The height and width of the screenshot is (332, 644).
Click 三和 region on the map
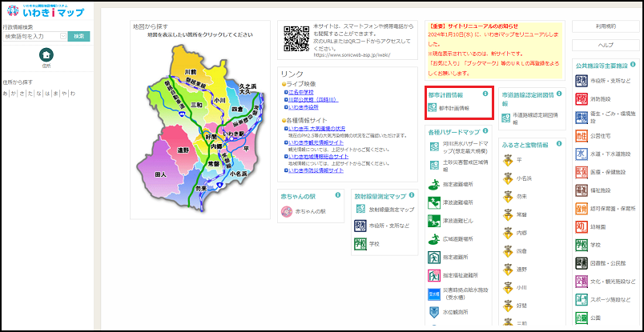(x=197, y=105)
